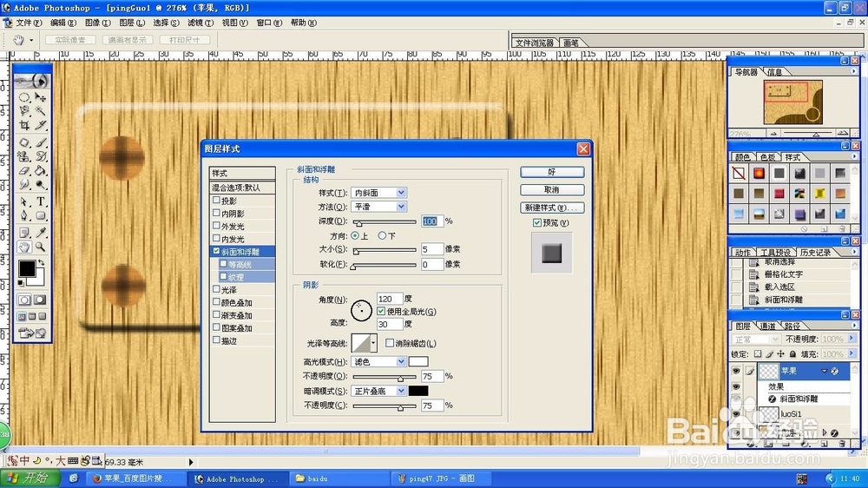Select the Brush tool
868x488 pixels.
coord(41,142)
